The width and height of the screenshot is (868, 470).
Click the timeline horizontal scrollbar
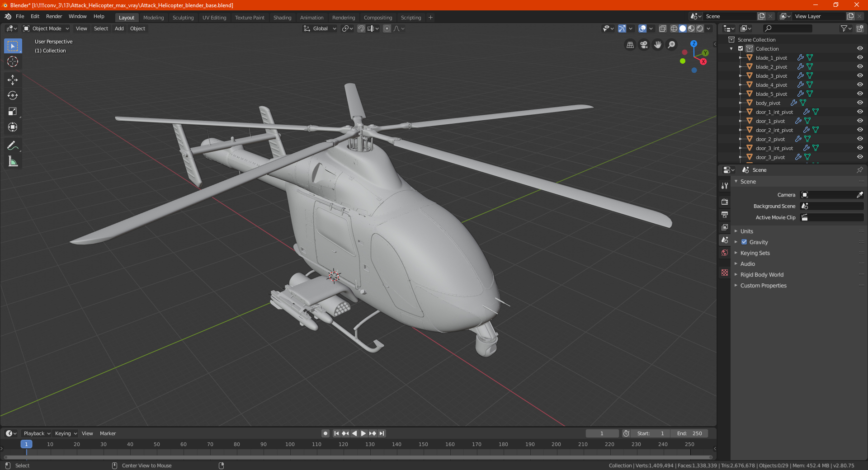358,457
